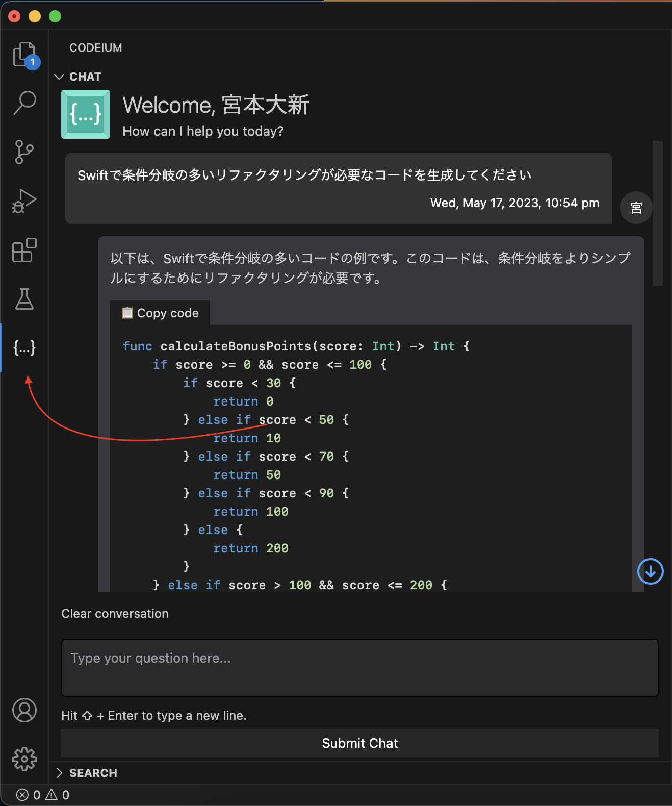Screen dimensions: 672x806
Task: Click the code line with return 100
Action: (251, 512)
